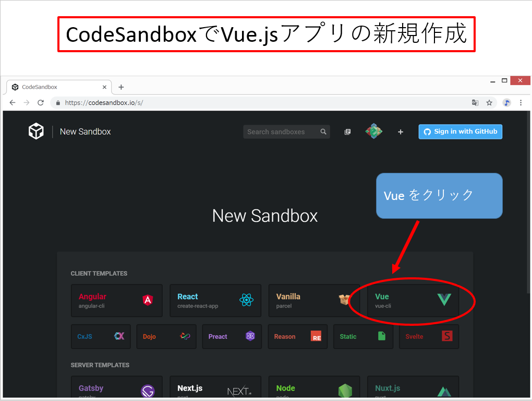Open the sandbox list icon beside search
Viewport: 532px width, 401px height.
tap(347, 132)
